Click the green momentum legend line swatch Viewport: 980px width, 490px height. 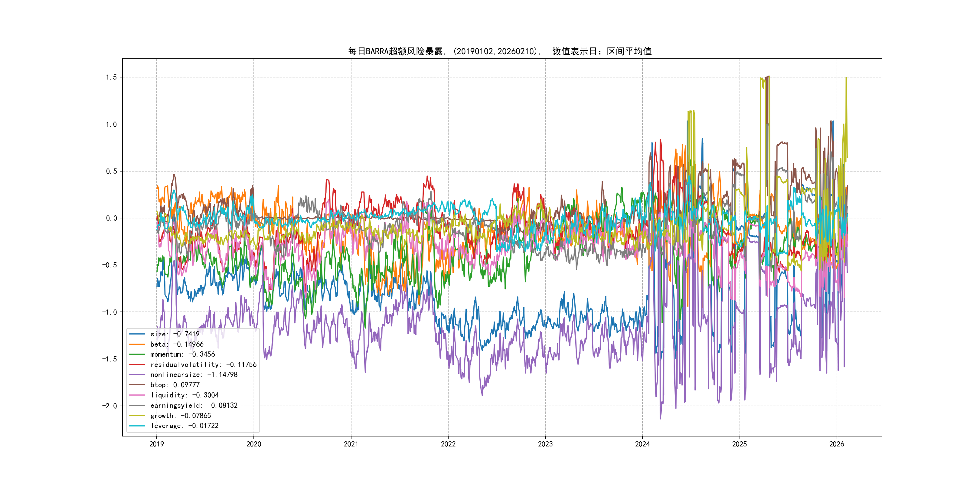[137, 354]
